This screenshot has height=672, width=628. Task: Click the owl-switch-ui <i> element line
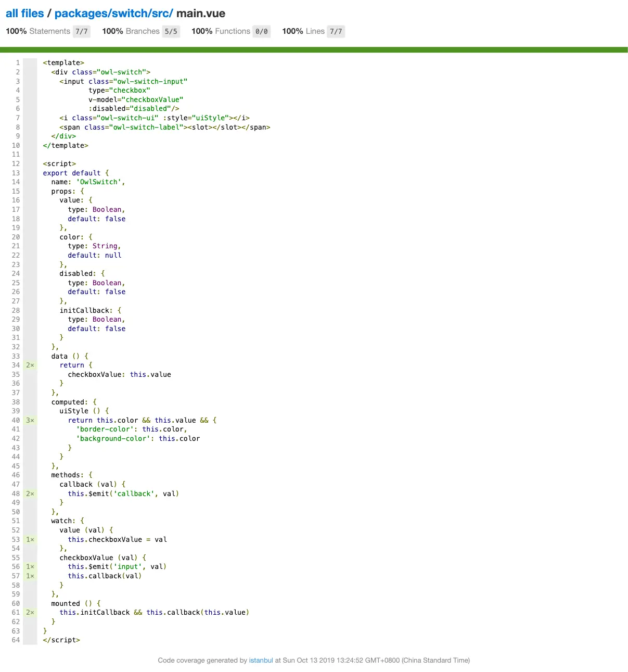[155, 118]
